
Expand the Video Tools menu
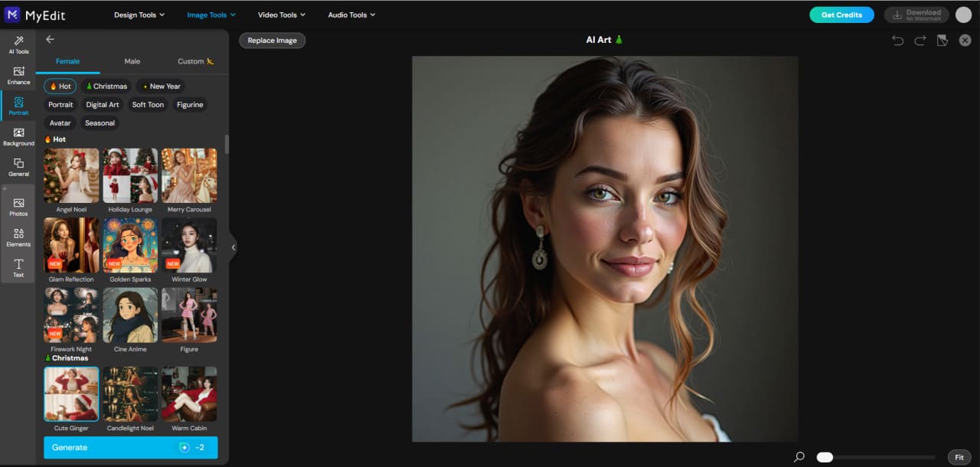[x=281, y=14]
